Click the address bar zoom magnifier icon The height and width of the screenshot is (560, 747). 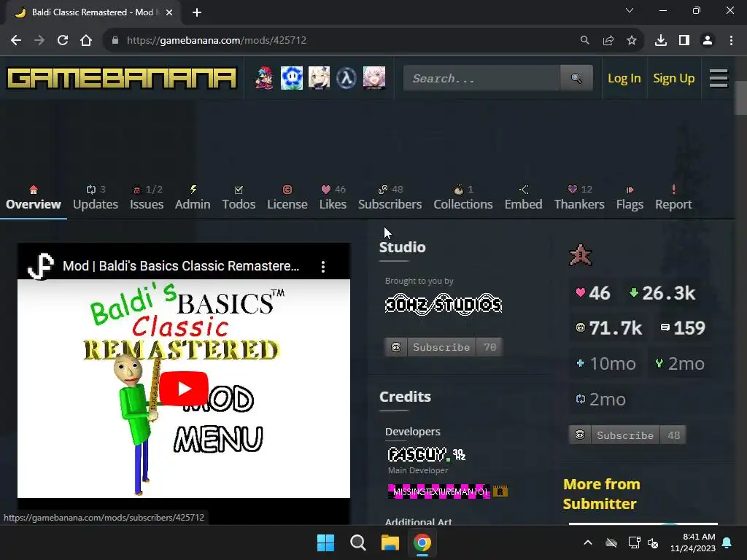click(584, 41)
